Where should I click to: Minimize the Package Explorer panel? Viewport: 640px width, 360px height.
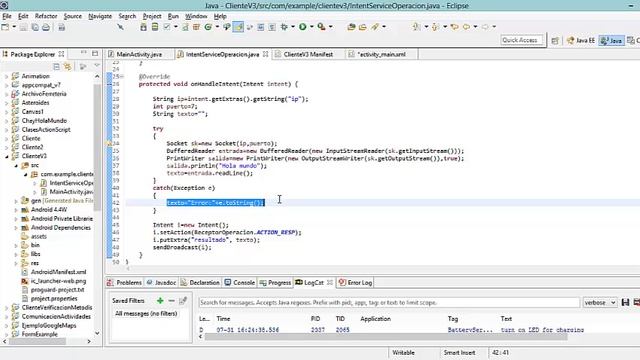[84, 53]
